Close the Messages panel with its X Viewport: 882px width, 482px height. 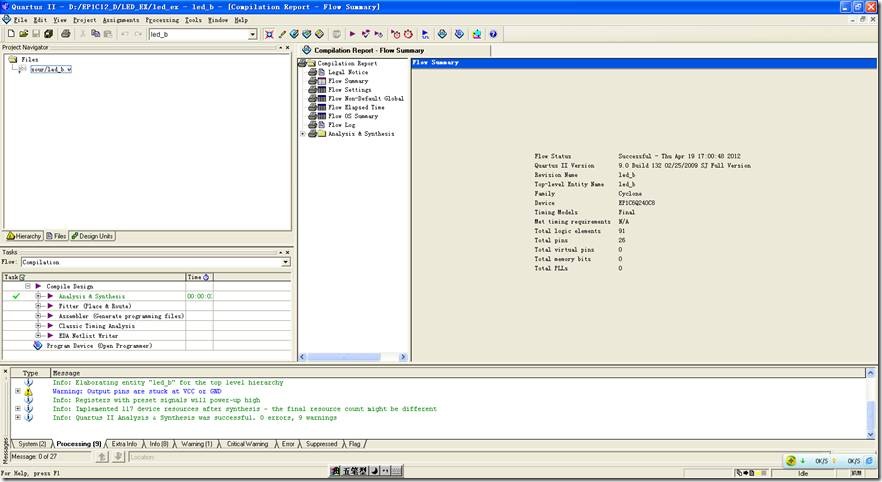tap(6, 372)
